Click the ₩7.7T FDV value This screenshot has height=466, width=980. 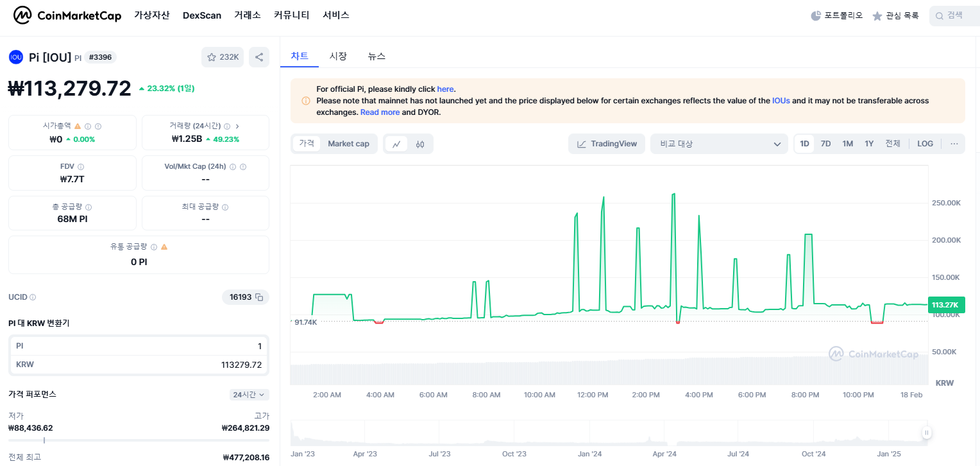point(72,179)
